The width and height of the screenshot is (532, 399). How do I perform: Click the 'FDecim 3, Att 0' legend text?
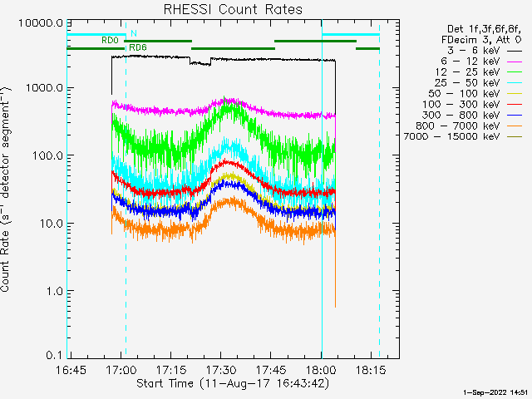481,40
